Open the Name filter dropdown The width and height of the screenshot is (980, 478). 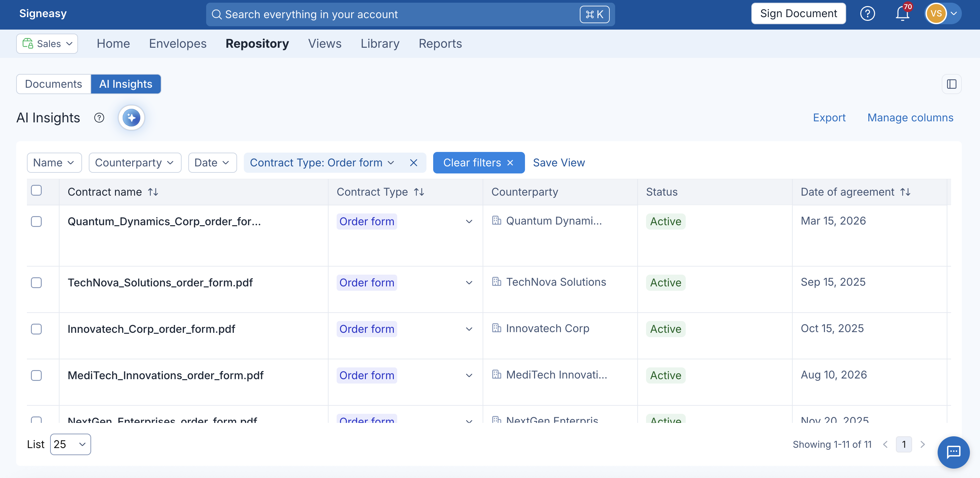click(54, 163)
